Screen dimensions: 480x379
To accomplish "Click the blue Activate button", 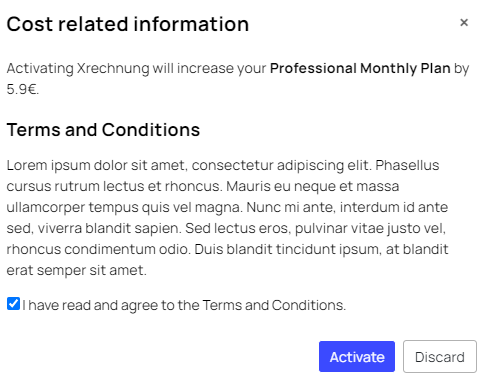I will (x=357, y=356).
